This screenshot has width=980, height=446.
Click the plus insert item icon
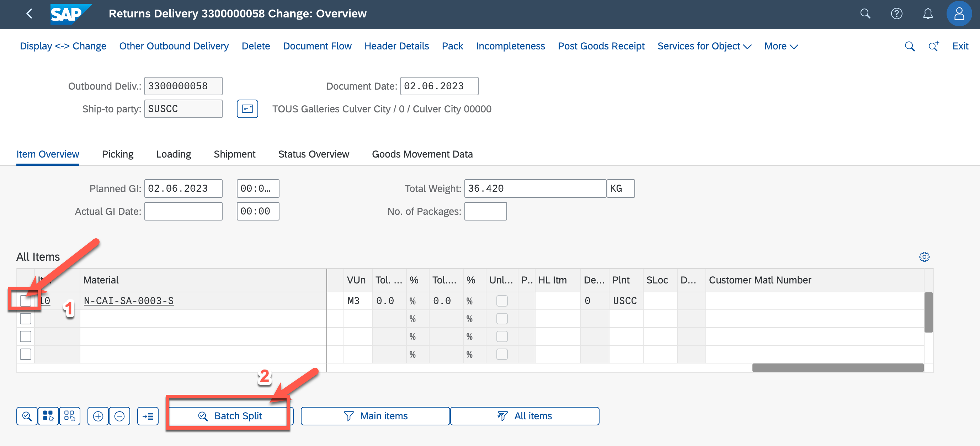(x=98, y=416)
